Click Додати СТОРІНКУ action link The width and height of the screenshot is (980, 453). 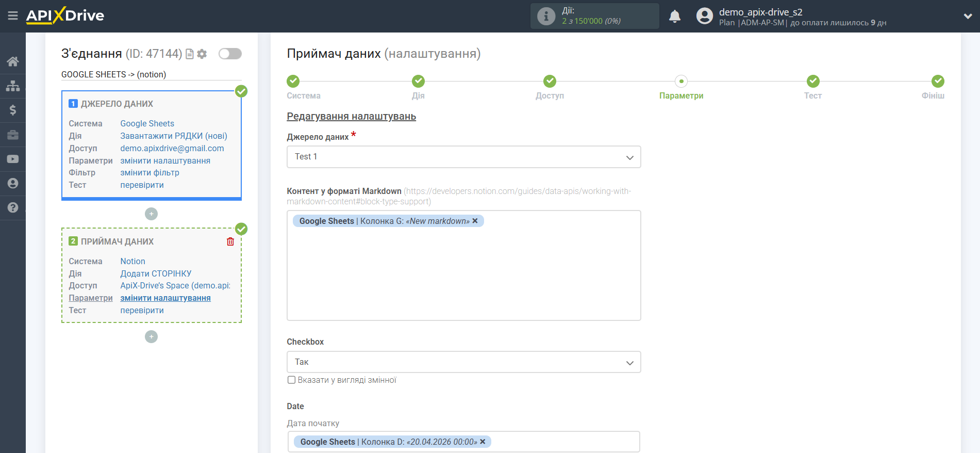156,273
